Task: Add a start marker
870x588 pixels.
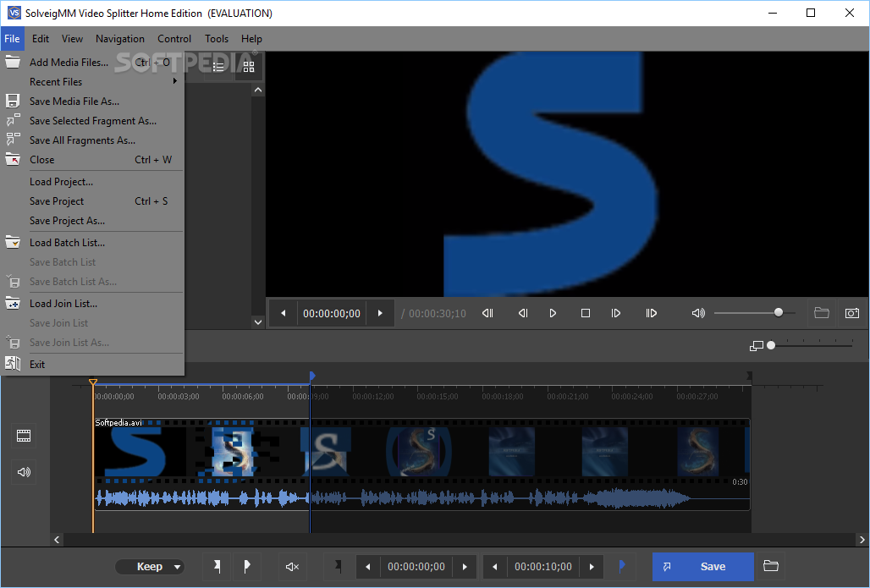Action: tap(217, 567)
